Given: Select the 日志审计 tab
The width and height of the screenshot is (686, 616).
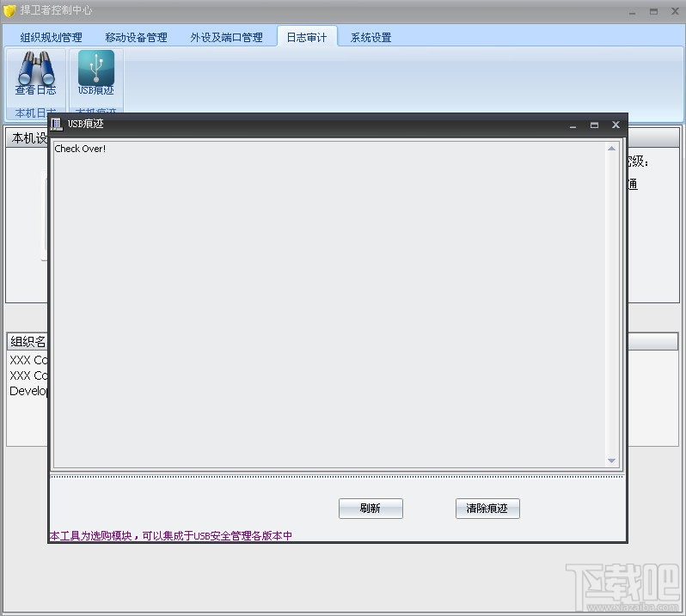Looking at the screenshot, I should pyautogui.click(x=307, y=38).
